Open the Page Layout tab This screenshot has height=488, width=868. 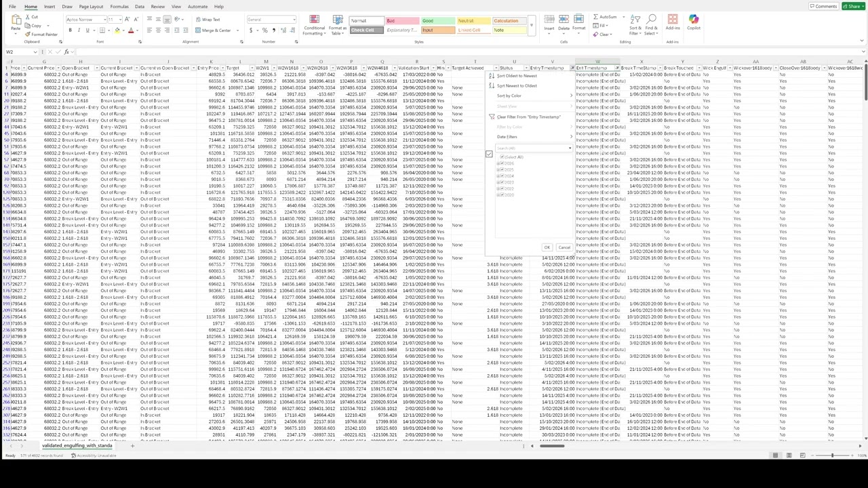(91, 7)
